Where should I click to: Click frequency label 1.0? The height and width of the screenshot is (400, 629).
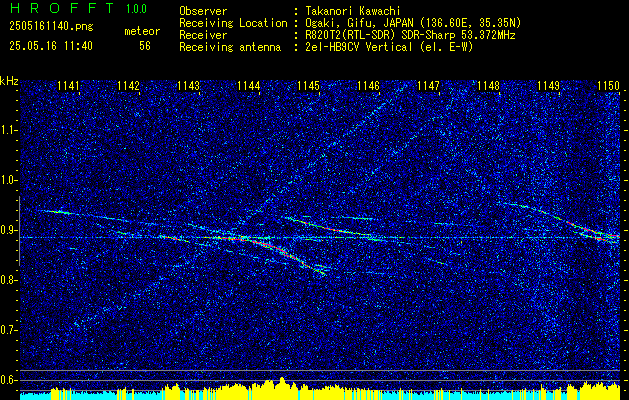tap(8, 180)
